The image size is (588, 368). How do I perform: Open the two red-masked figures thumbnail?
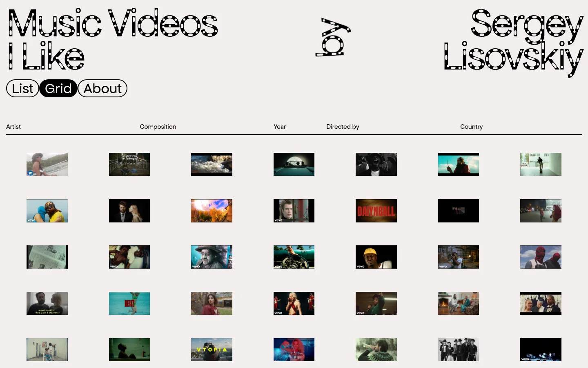[541, 257]
